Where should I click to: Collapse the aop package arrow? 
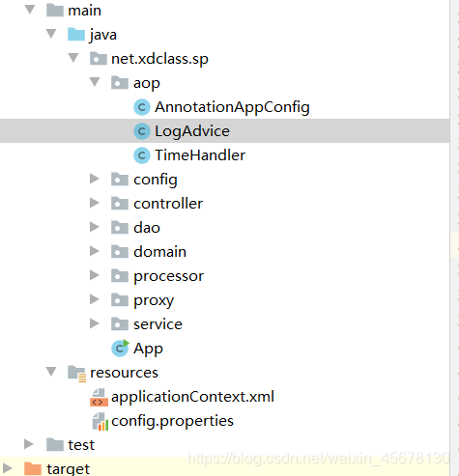click(x=95, y=82)
